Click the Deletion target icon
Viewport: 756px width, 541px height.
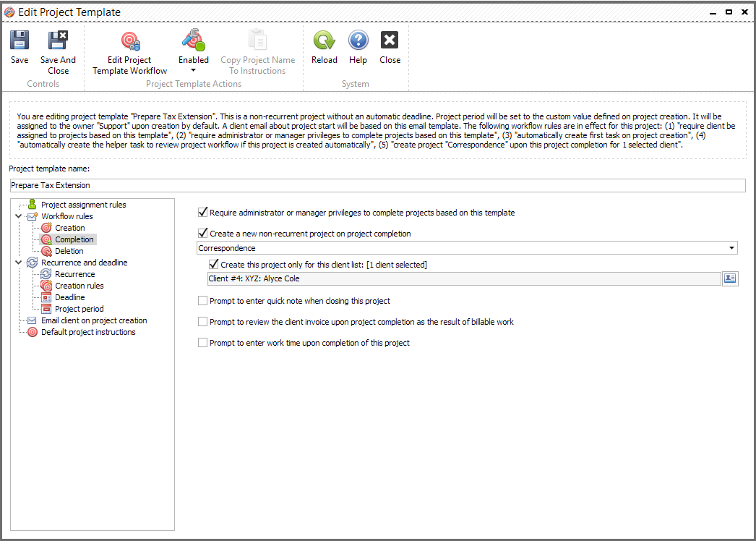click(x=46, y=251)
